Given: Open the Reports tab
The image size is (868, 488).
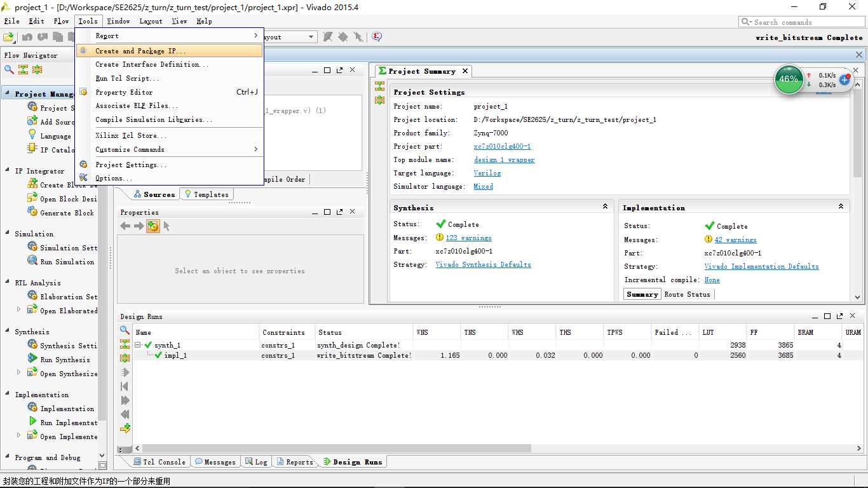Looking at the screenshot, I should point(295,462).
